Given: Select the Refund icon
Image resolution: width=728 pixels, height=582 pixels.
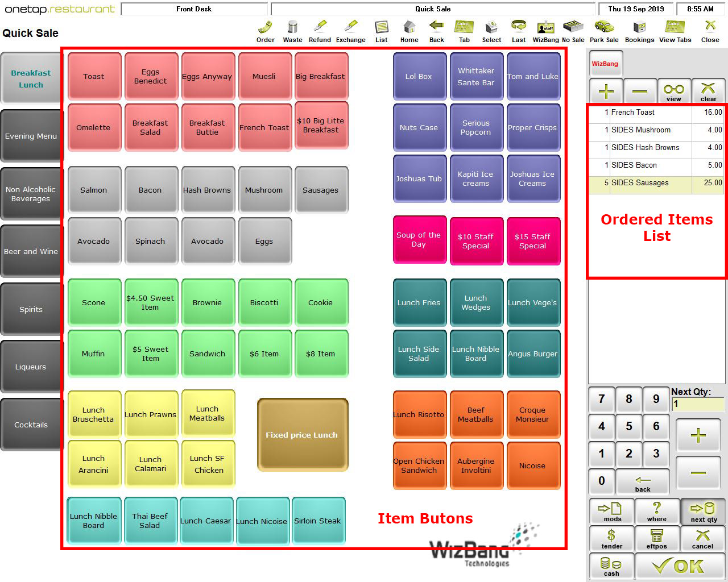Looking at the screenshot, I should [x=319, y=28].
